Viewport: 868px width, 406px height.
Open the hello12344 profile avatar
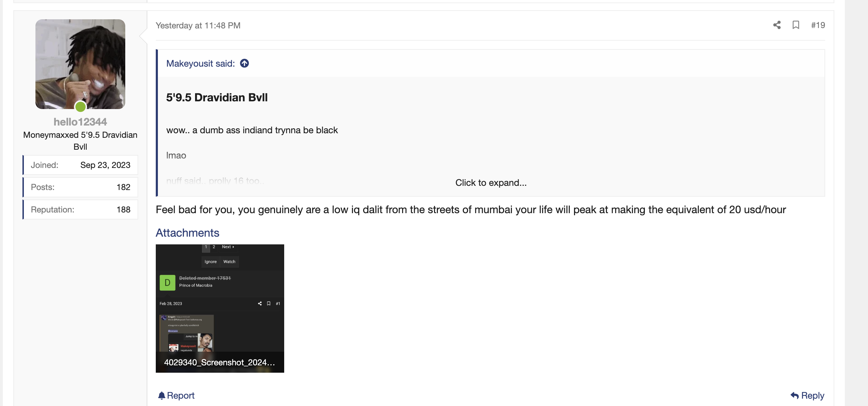tap(80, 64)
